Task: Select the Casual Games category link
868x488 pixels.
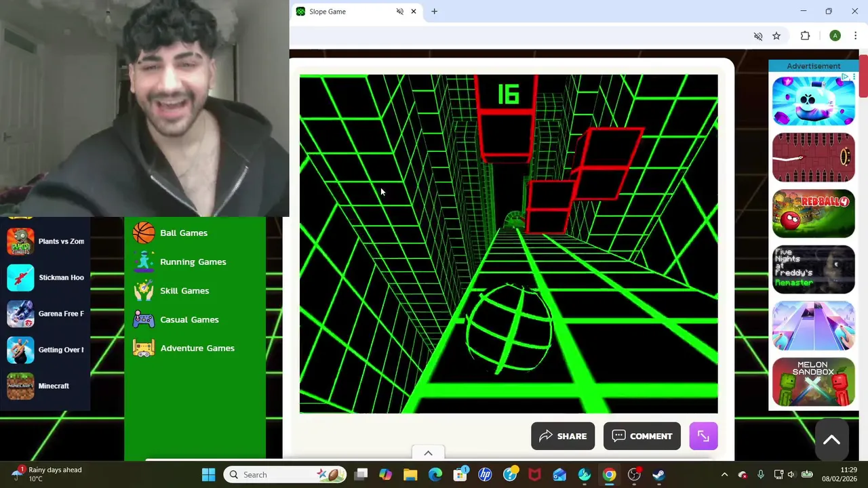Action: point(189,319)
